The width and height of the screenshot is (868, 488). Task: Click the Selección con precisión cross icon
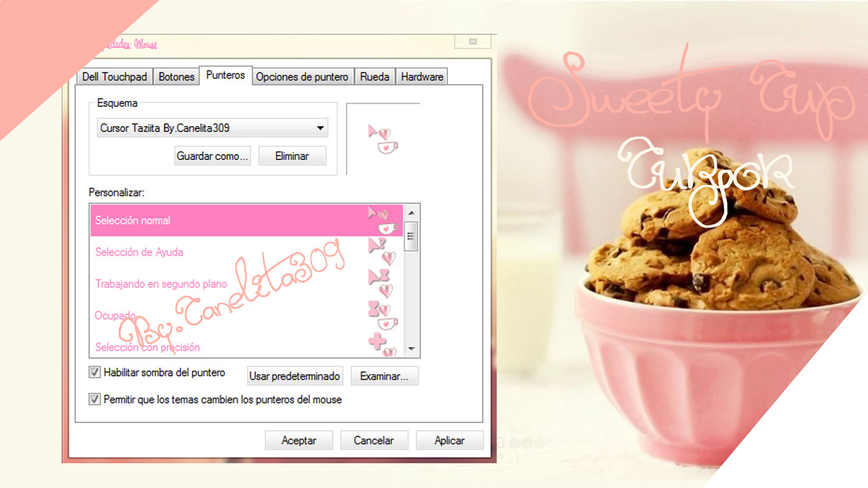click(x=383, y=344)
